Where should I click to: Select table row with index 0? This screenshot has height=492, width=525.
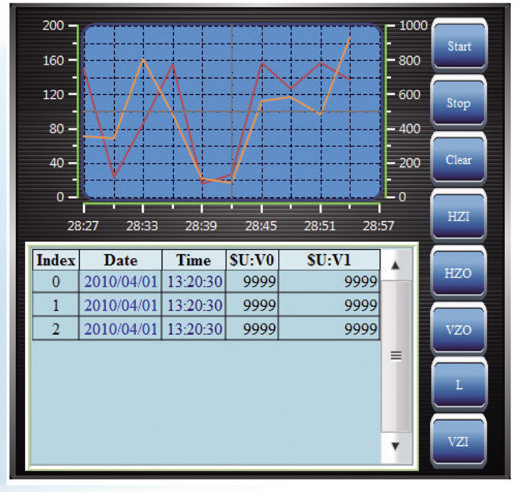click(206, 281)
